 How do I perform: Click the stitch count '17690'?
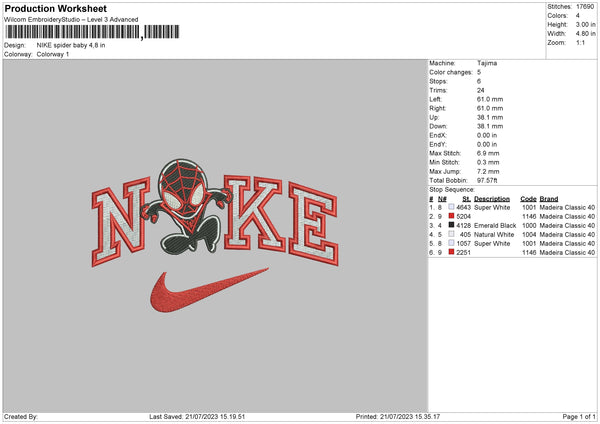[x=585, y=7]
